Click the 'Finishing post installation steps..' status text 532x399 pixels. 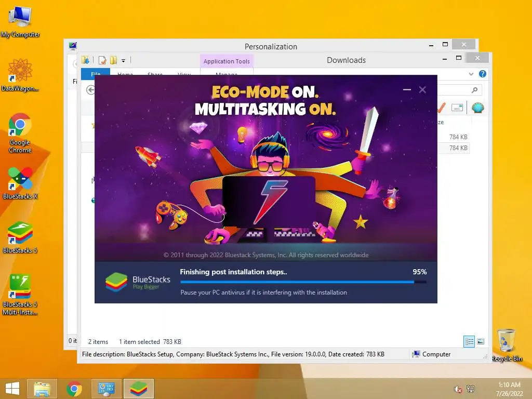coord(233,272)
